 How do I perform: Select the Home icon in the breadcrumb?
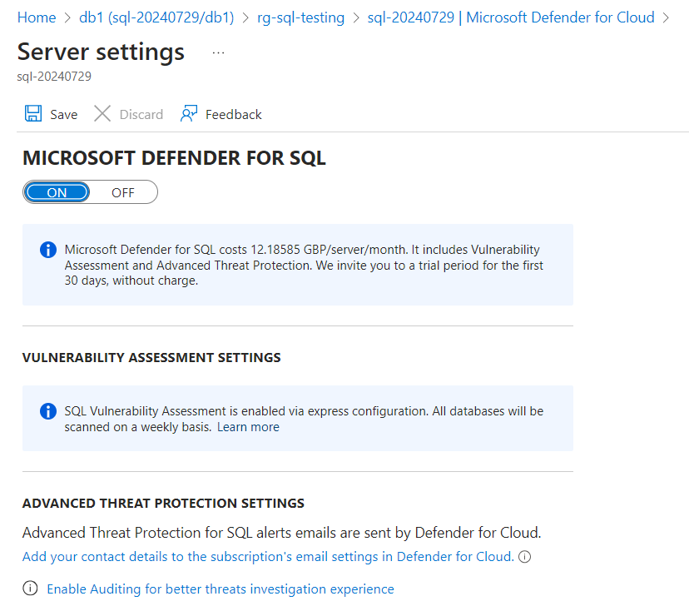click(x=37, y=17)
